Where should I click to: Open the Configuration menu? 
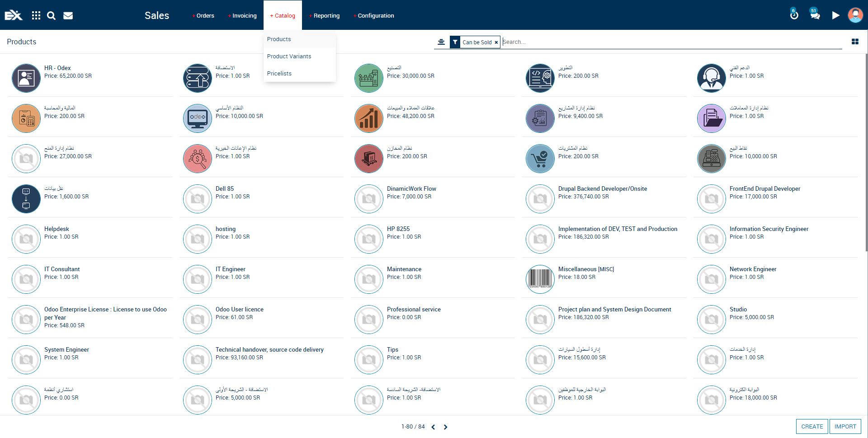pos(374,15)
